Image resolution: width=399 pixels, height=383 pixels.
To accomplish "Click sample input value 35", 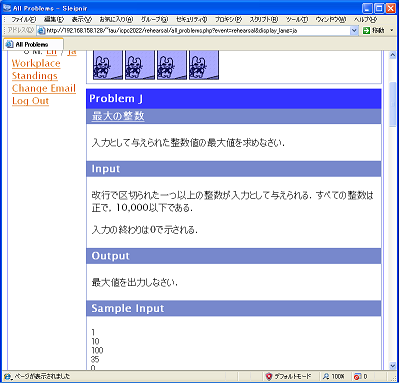I will coord(95,359).
